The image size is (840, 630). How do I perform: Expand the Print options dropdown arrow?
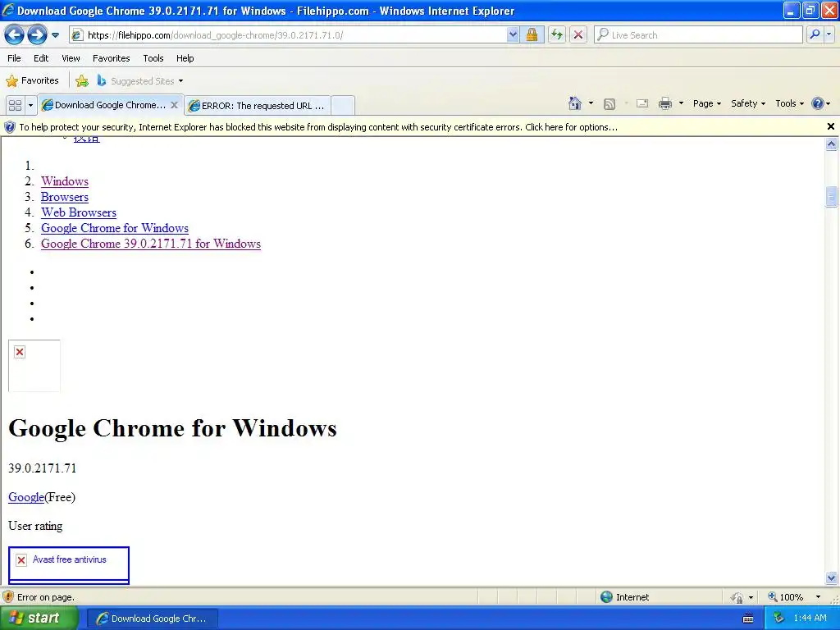(x=681, y=103)
